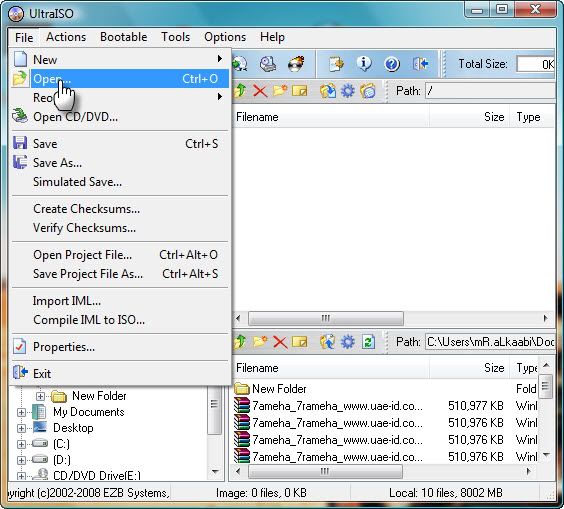
Task: Select My Documents in folder tree
Action: 88,412
